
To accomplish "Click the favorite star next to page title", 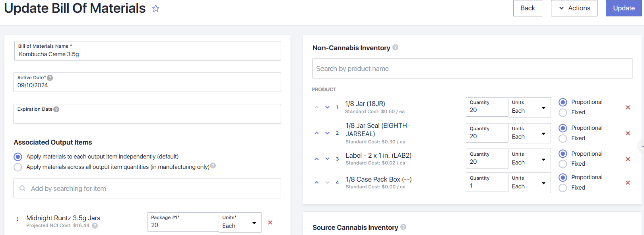I will tap(156, 8).
